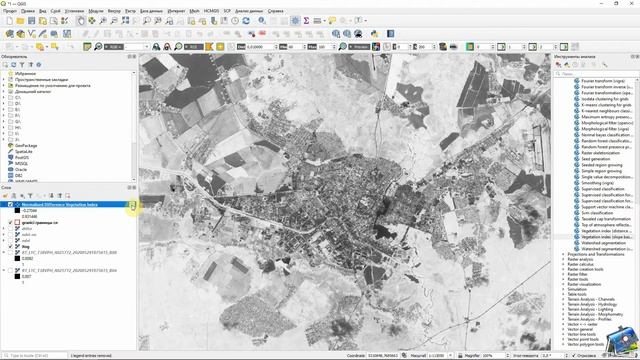Viewport: 640px width, 360px height.
Task: Select the Zoom In magnifier tool
Action: click(x=103, y=20)
